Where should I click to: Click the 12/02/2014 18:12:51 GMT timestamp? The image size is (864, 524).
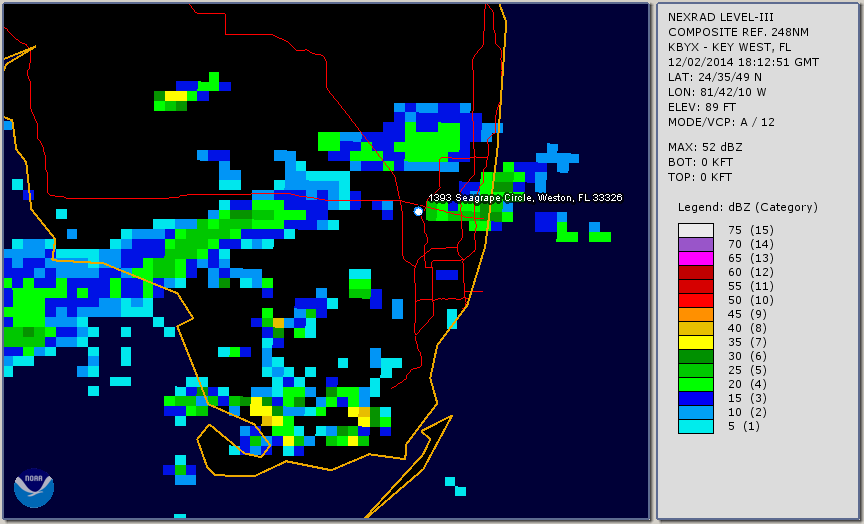(x=743, y=62)
